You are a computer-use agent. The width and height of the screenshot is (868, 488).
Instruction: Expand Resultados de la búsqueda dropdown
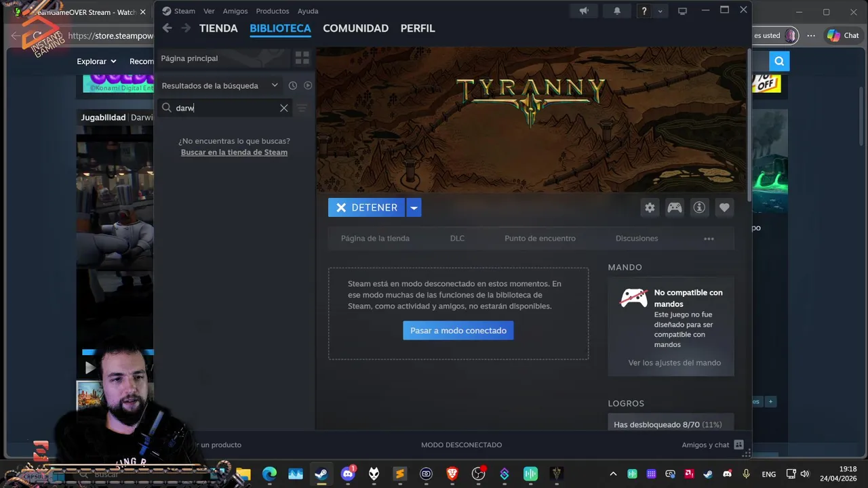click(275, 85)
